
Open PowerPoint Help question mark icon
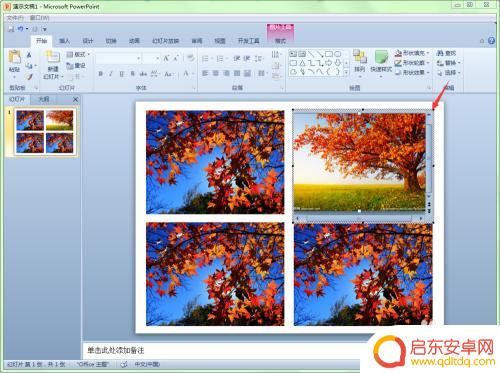[x=491, y=41]
